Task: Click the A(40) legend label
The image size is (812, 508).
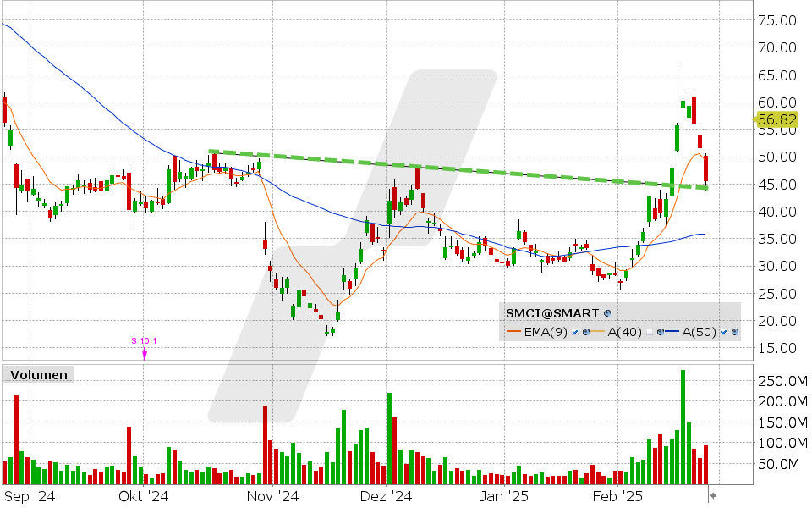Action: [x=624, y=332]
